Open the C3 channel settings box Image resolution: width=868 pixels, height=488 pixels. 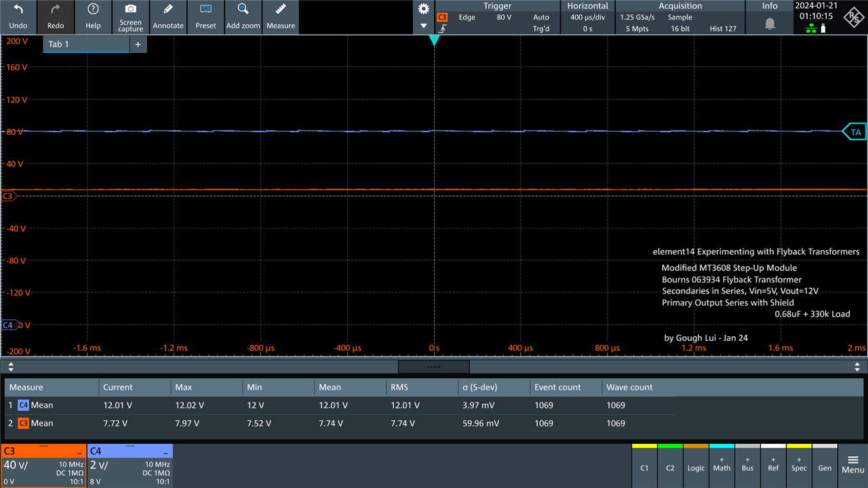pyautogui.click(x=43, y=466)
